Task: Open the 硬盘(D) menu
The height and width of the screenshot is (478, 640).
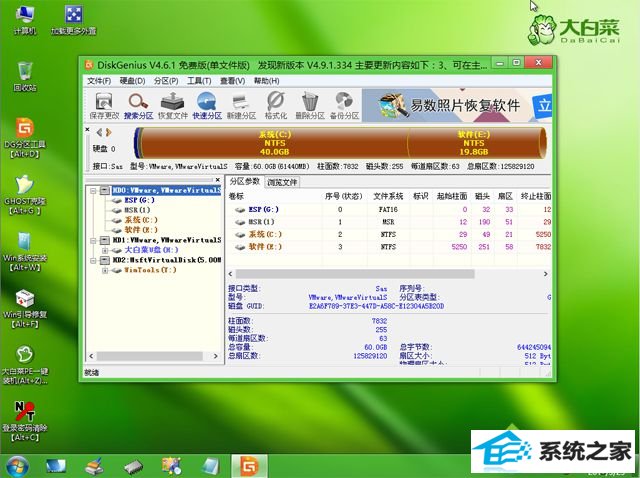Action: coord(130,80)
